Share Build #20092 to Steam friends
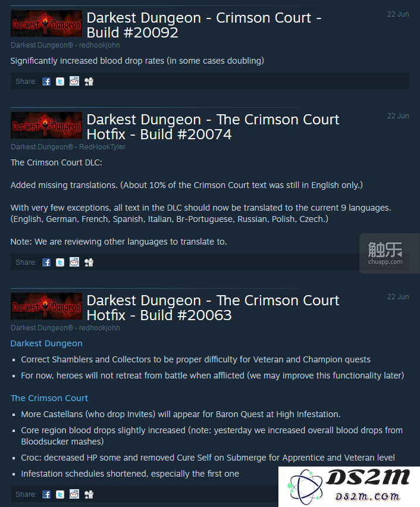The height and width of the screenshot is (507, 420). tap(89, 82)
